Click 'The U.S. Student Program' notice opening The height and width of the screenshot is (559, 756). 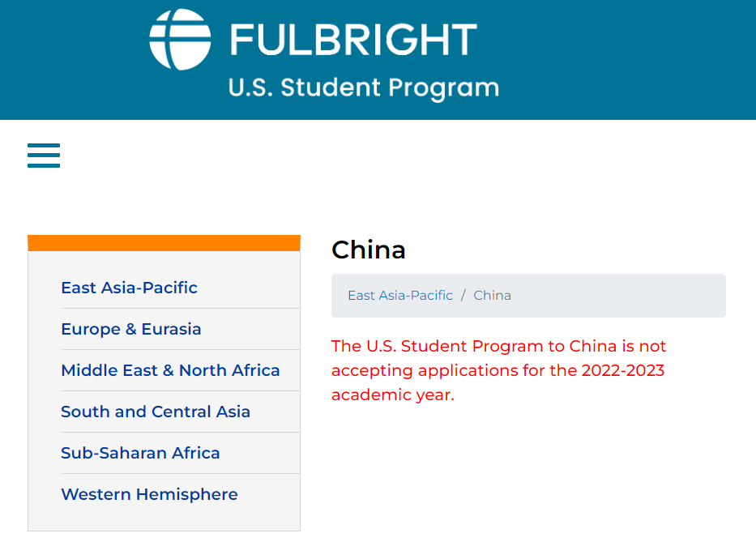(438, 347)
